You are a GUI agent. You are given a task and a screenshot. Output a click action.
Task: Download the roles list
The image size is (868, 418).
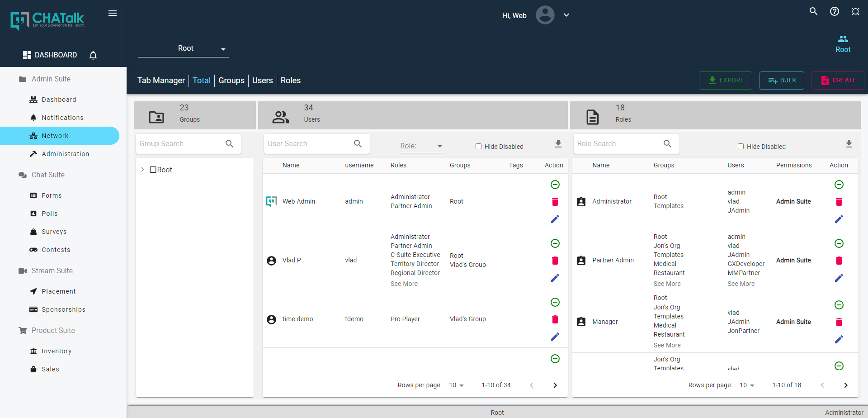pyautogui.click(x=849, y=144)
